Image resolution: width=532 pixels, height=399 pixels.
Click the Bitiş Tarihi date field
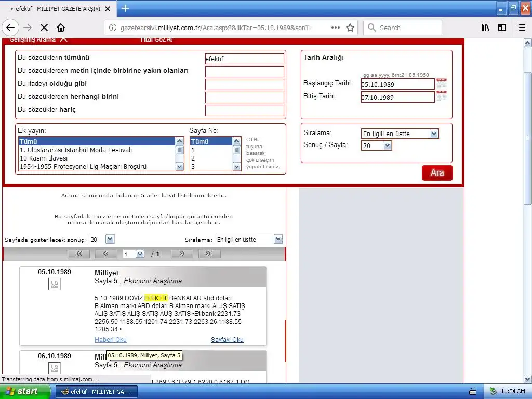(x=397, y=97)
